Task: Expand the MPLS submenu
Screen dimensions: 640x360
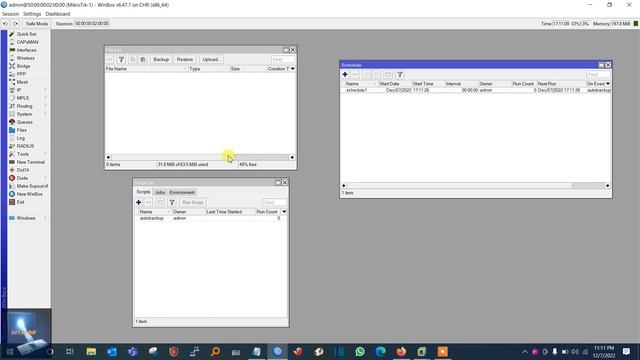Action: point(22,98)
